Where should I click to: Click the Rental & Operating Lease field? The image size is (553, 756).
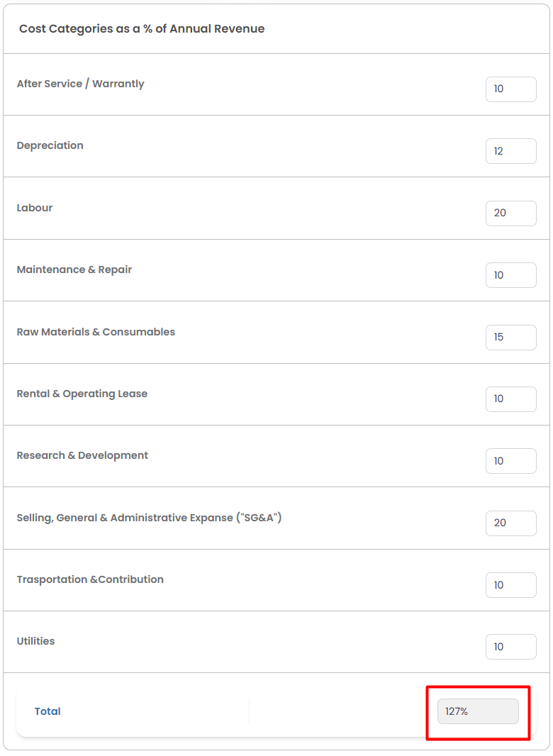(510, 399)
